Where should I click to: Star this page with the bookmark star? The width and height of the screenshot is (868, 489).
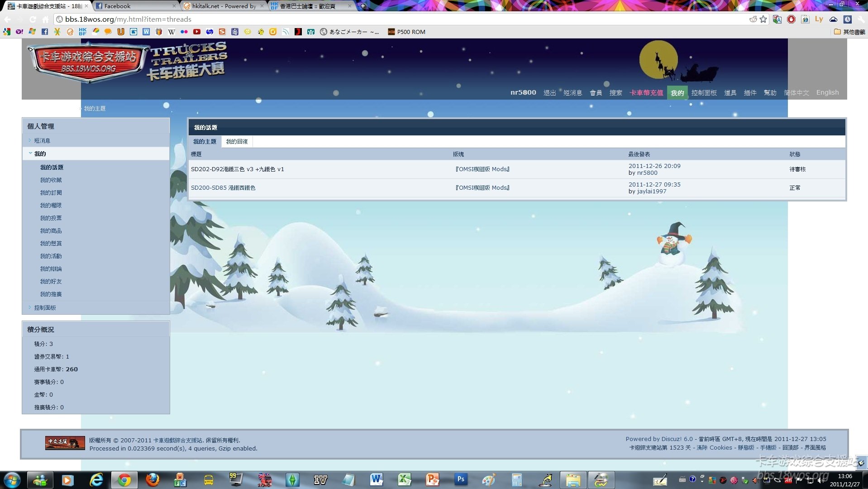point(763,19)
